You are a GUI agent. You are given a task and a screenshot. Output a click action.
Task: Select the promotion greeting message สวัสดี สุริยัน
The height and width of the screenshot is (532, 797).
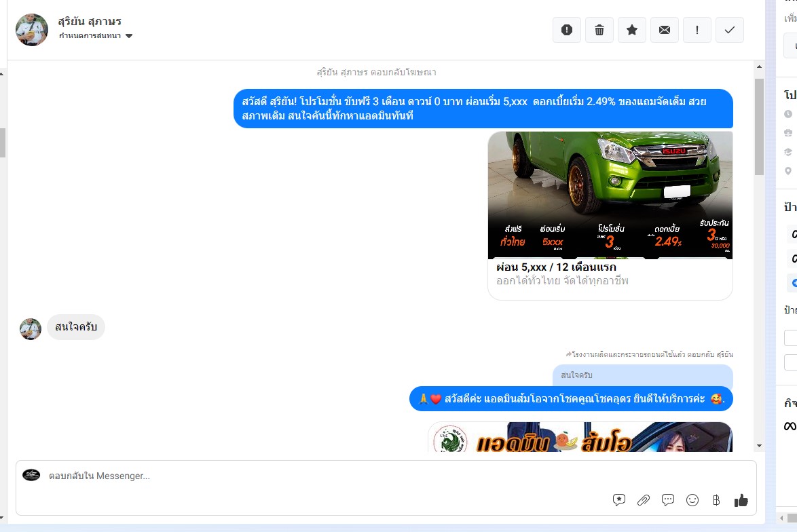point(483,108)
